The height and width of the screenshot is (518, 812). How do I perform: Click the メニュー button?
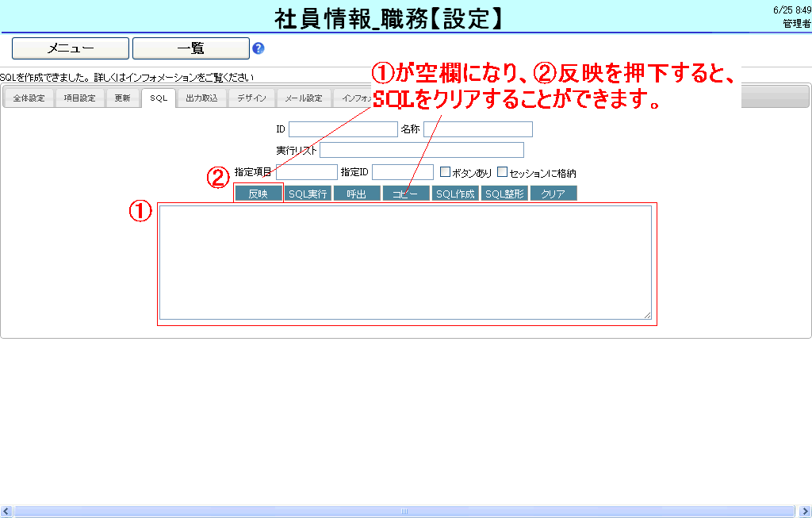pyautogui.click(x=70, y=48)
